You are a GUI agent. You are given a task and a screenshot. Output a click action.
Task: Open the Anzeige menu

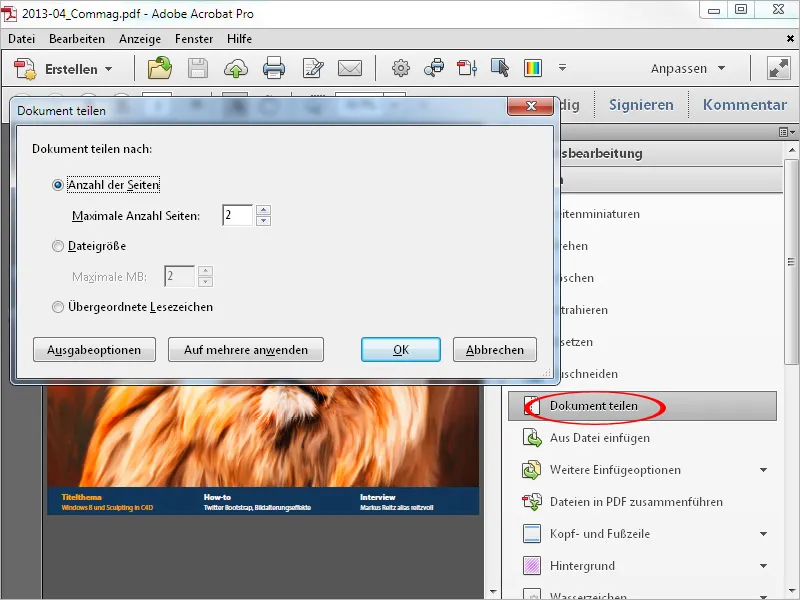pos(140,39)
